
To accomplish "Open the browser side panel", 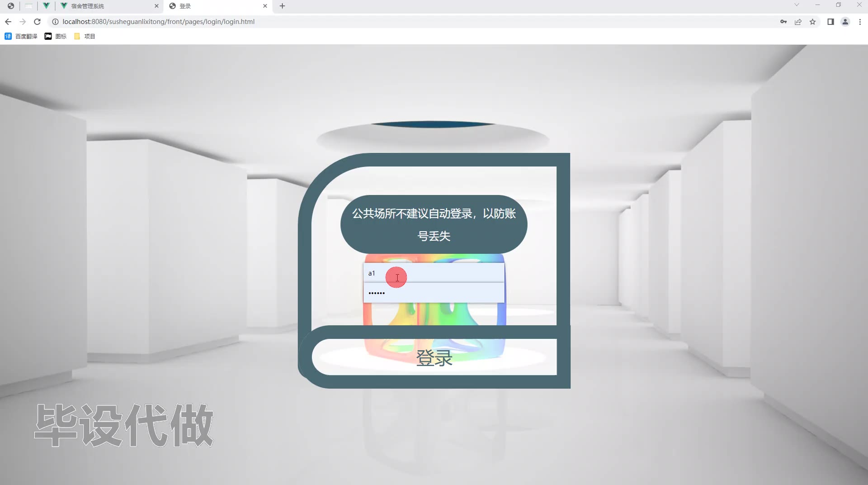I will pos(830,22).
